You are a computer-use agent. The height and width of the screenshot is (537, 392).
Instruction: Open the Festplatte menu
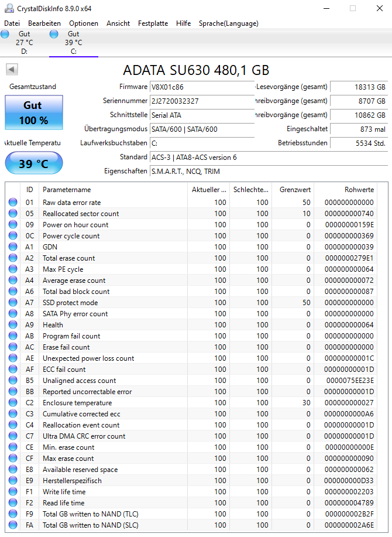pos(153,23)
